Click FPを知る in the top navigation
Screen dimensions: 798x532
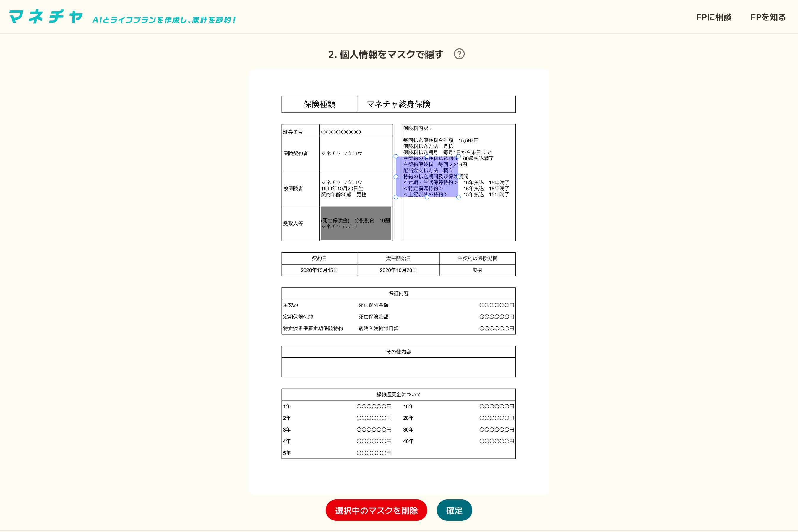768,17
